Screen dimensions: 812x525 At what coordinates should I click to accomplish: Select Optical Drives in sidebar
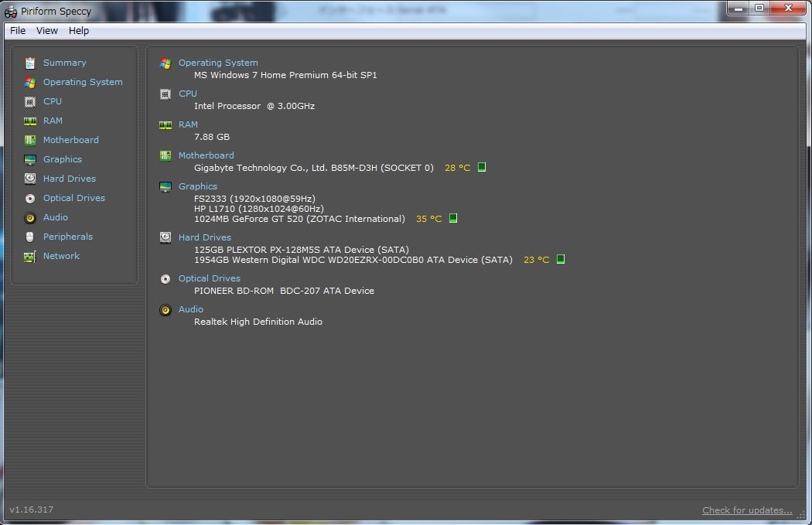click(x=74, y=198)
